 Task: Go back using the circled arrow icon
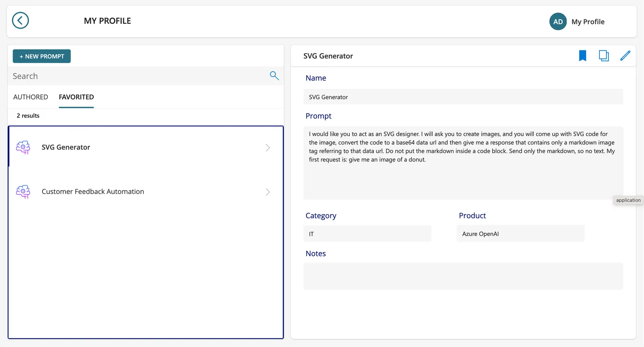pos(20,21)
